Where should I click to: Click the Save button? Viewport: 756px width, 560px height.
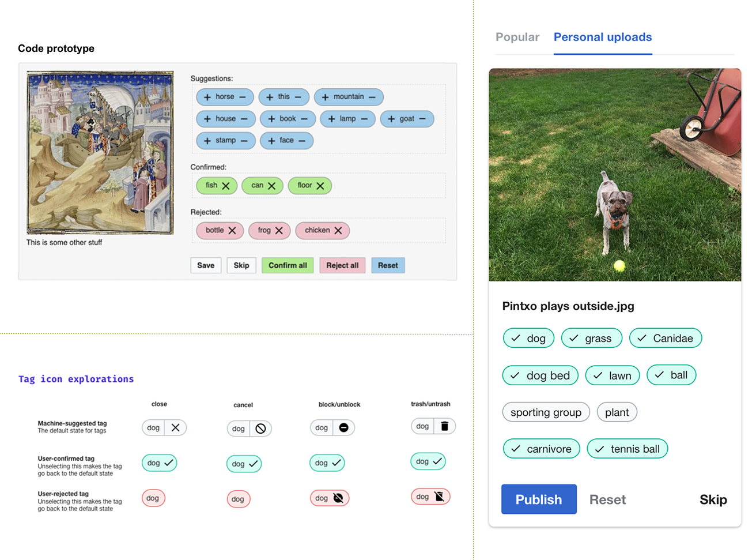tap(206, 265)
